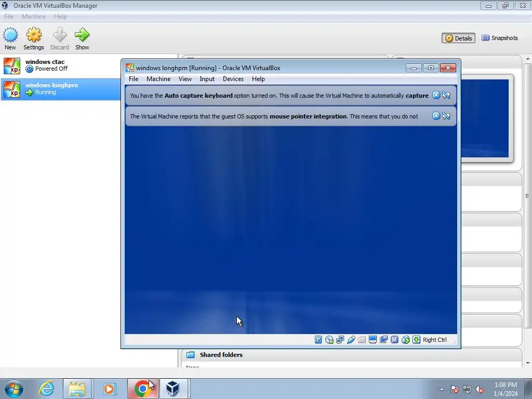Open the shared folders status bar icon
The height and width of the screenshot is (399, 532).
(x=362, y=340)
